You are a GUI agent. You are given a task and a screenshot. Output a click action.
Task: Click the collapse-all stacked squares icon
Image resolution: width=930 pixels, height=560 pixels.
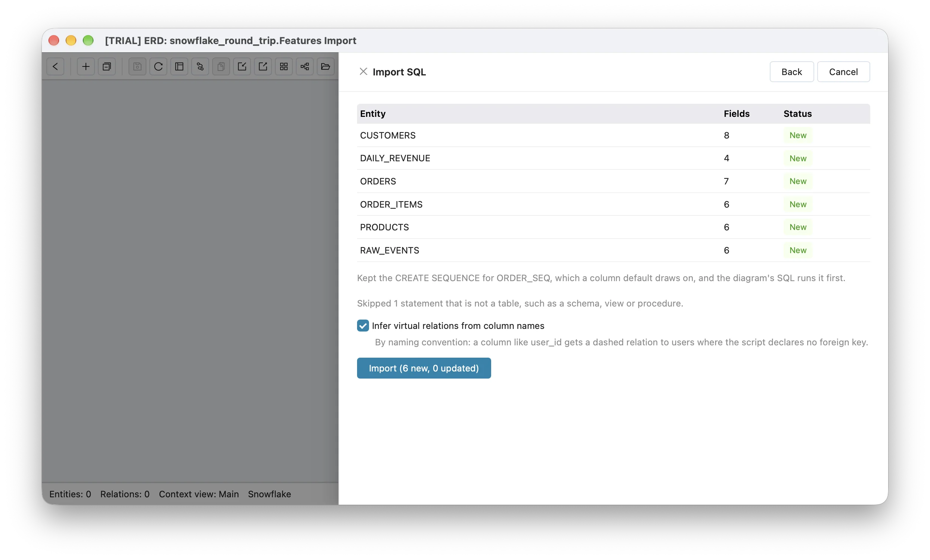click(107, 67)
